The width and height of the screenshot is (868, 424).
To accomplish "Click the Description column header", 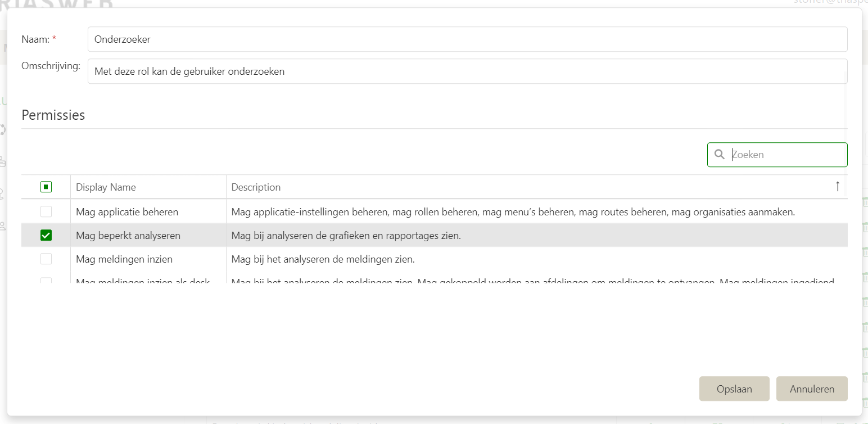I will click(256, 187).
